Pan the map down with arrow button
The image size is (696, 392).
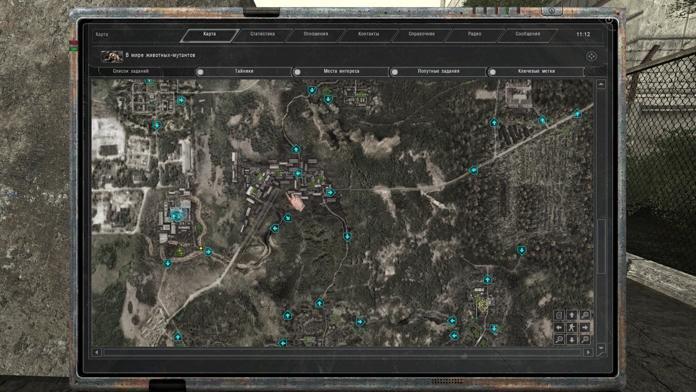point(572,340)
